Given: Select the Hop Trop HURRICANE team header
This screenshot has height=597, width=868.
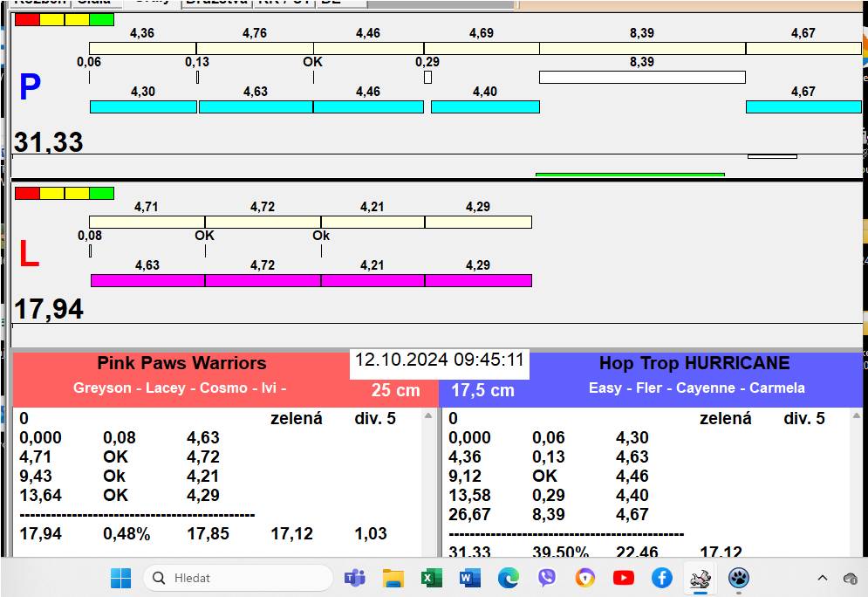Looking at the screenshot, I should tap(694, 364).
